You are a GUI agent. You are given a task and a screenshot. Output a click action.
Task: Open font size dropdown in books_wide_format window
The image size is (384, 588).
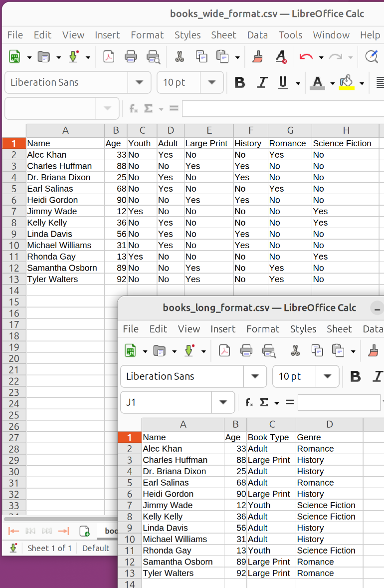[x=211, y=82]
